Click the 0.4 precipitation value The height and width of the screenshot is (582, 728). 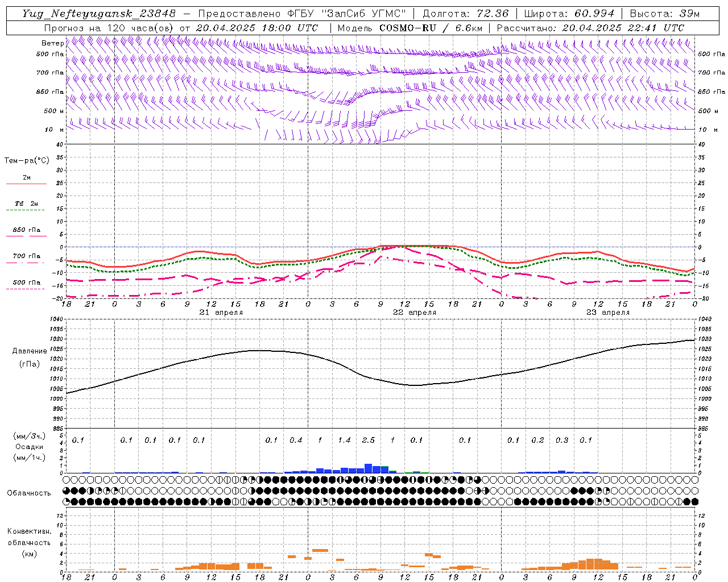[x=296, y=440]
